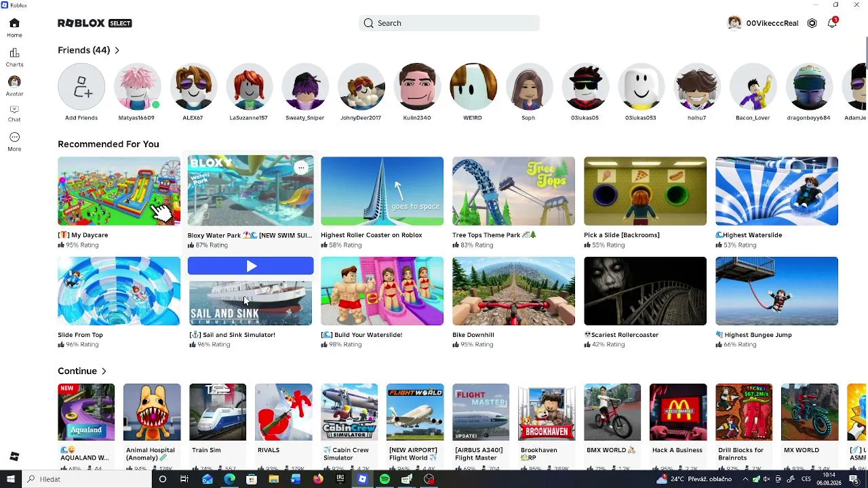
Task: Open friend 03lukas05's avatar
Action: pyautogui.click(x=585, y=87)
